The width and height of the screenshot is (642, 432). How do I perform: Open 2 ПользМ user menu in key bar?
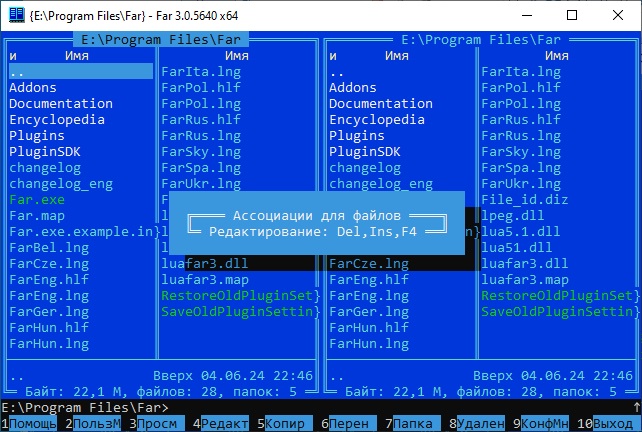pyautogui.click(x=97, y=423)
